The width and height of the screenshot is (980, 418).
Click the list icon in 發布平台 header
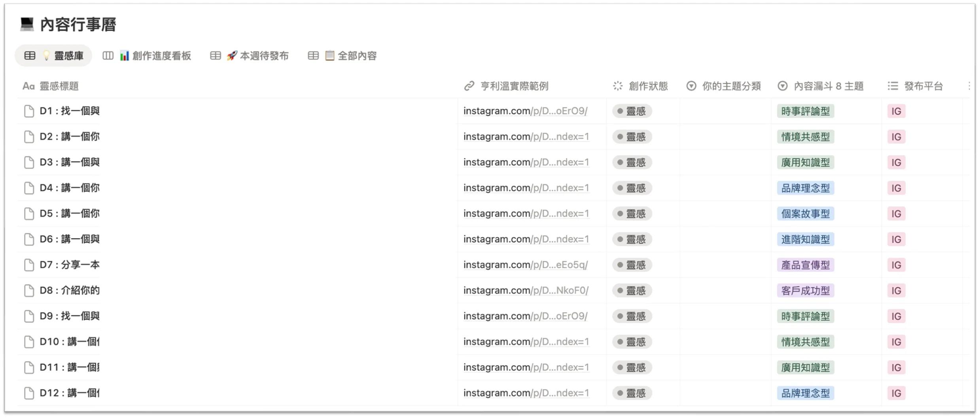893,86
